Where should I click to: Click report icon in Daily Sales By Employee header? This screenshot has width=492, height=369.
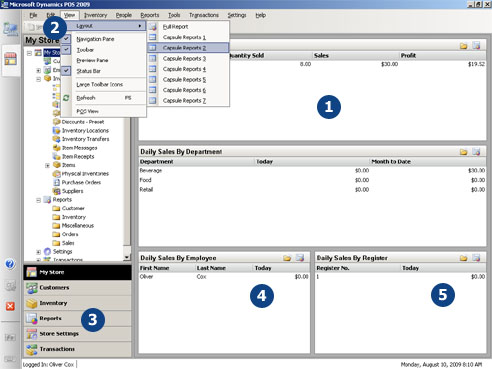tap(300, 258)
